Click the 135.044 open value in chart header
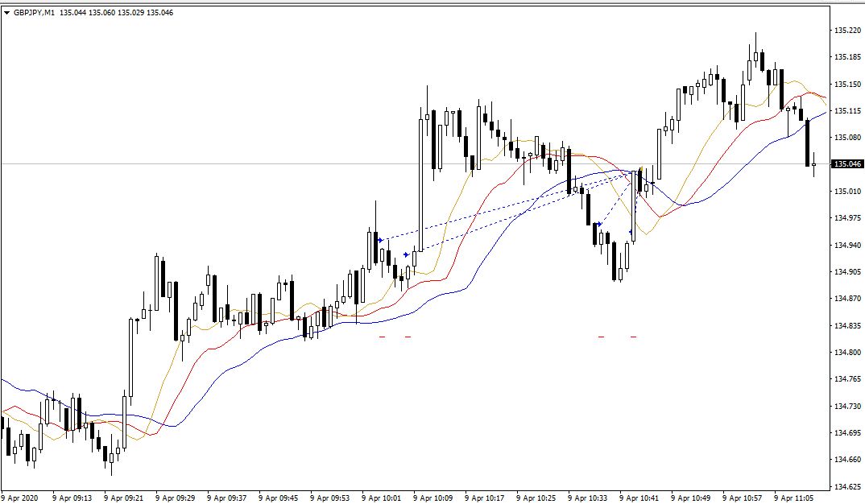 click(72, 13)
